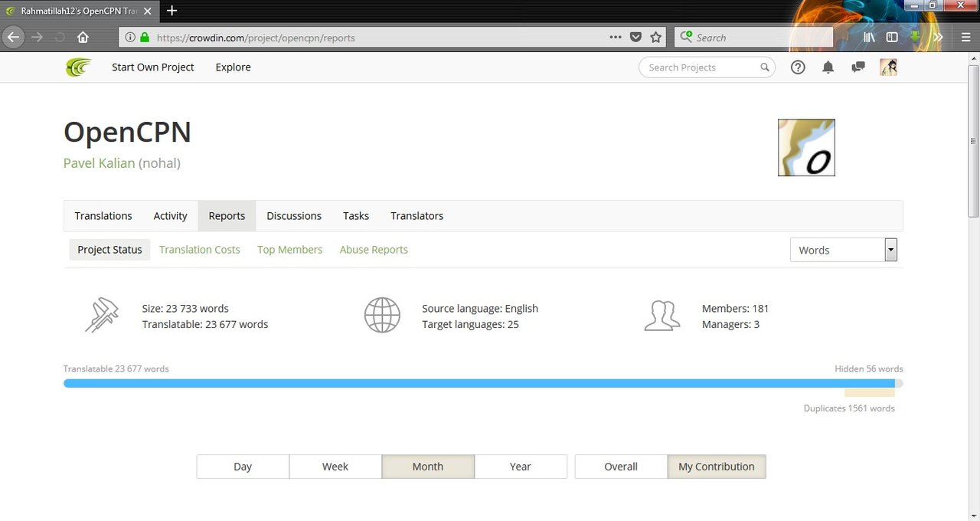
Task: Click the search engine icon in the Firefox search bar
Action: [x=686, y=37]
